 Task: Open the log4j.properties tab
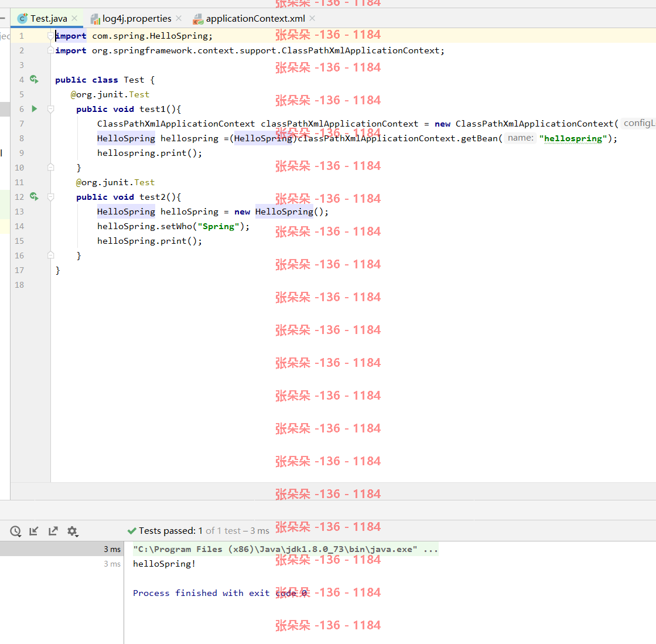[x=137, y=18]
